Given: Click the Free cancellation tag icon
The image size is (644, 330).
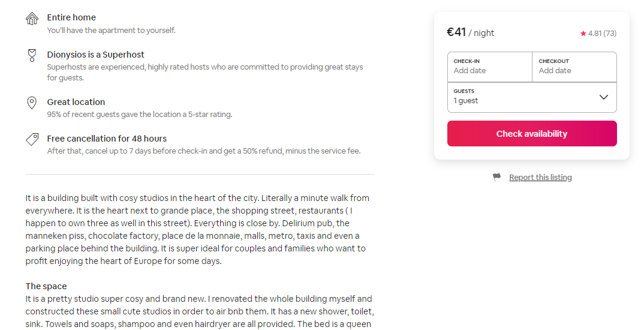Looking at the screenshot, I should [32, 139].
